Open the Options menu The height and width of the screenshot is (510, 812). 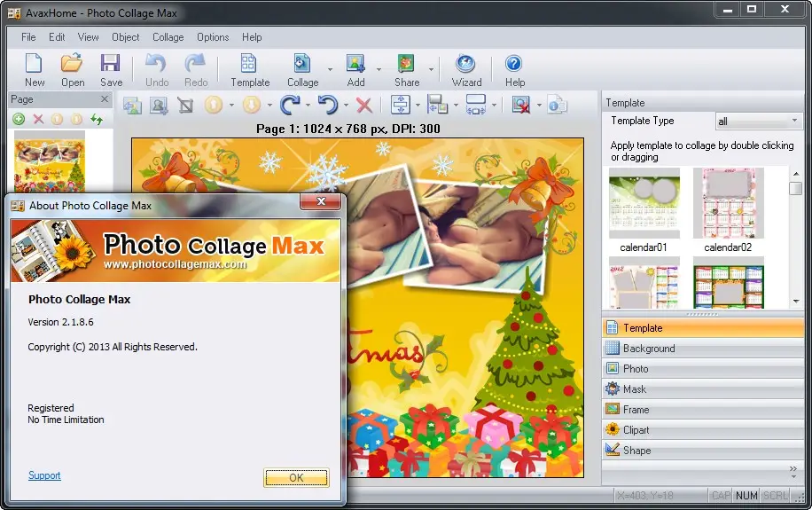pyautogui.click(x=213, y=37)
